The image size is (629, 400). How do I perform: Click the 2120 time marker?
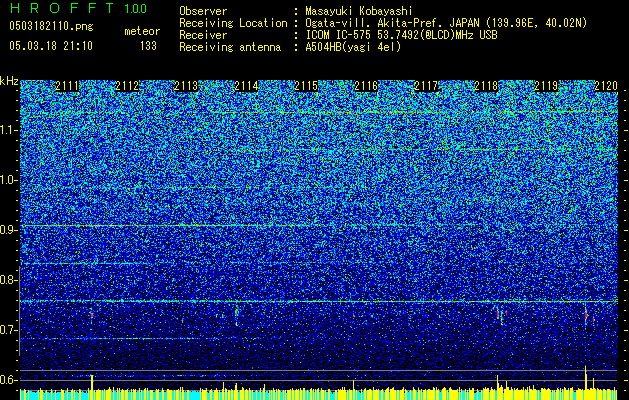606,86
